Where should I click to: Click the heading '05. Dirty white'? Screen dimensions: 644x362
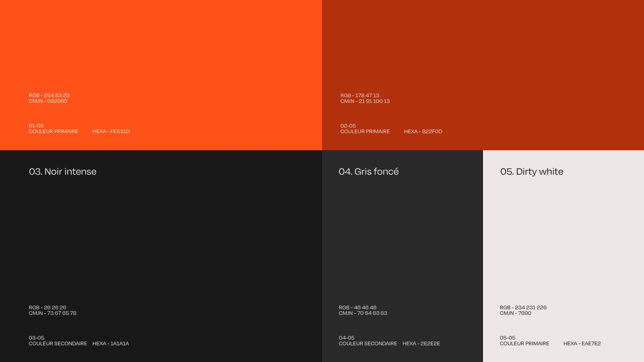coord(532,171)
